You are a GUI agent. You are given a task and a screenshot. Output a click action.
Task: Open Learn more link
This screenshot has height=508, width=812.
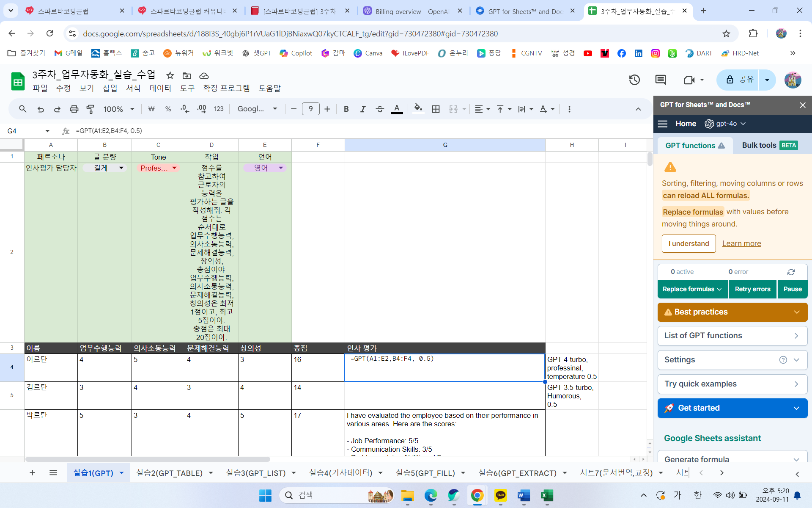pyautogui.click(x=741, y=243)
